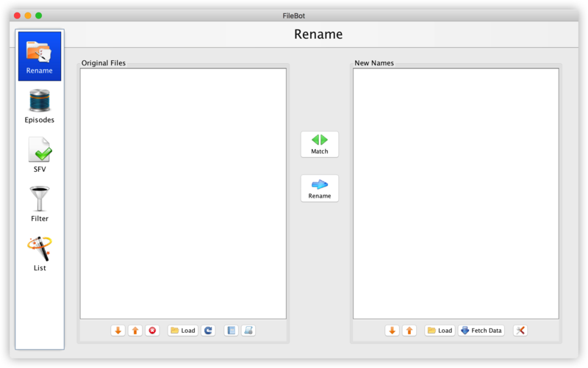Load names into New Names list

[x=440, y=331]
